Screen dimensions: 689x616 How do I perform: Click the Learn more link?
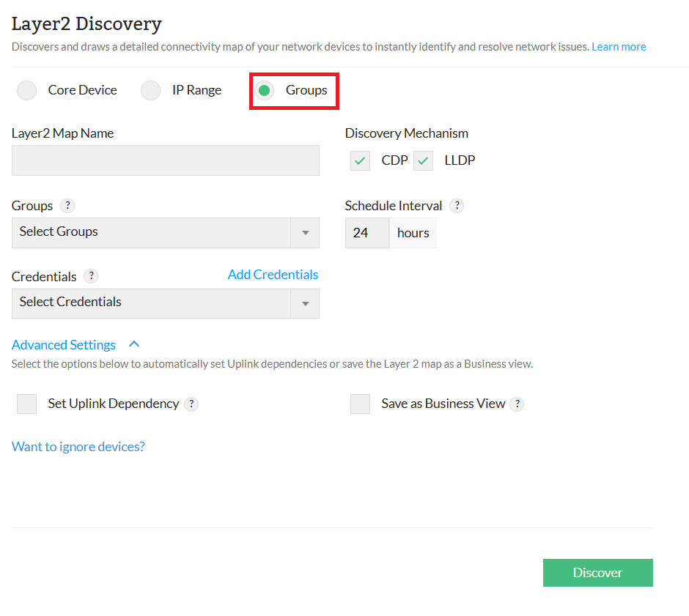pos(619,47)
